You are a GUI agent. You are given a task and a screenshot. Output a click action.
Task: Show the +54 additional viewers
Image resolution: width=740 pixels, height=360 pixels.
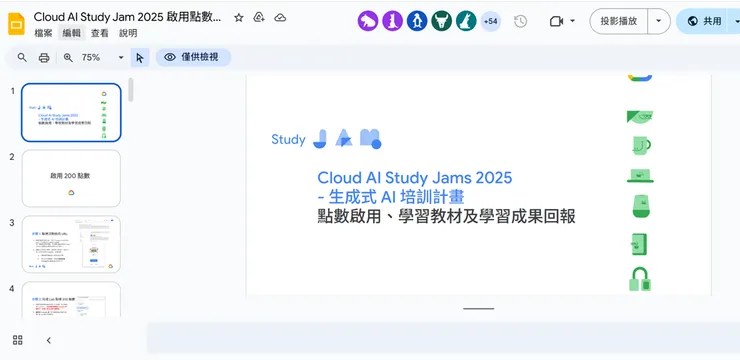click(490, 21)
